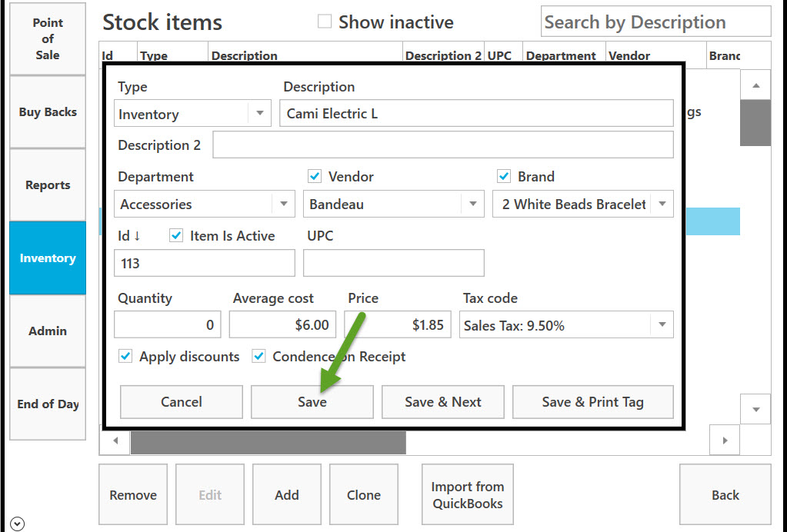The height and width of the screenshot is (532, 787).
Task: Open End of Day section
Action: tap(48, 404)
